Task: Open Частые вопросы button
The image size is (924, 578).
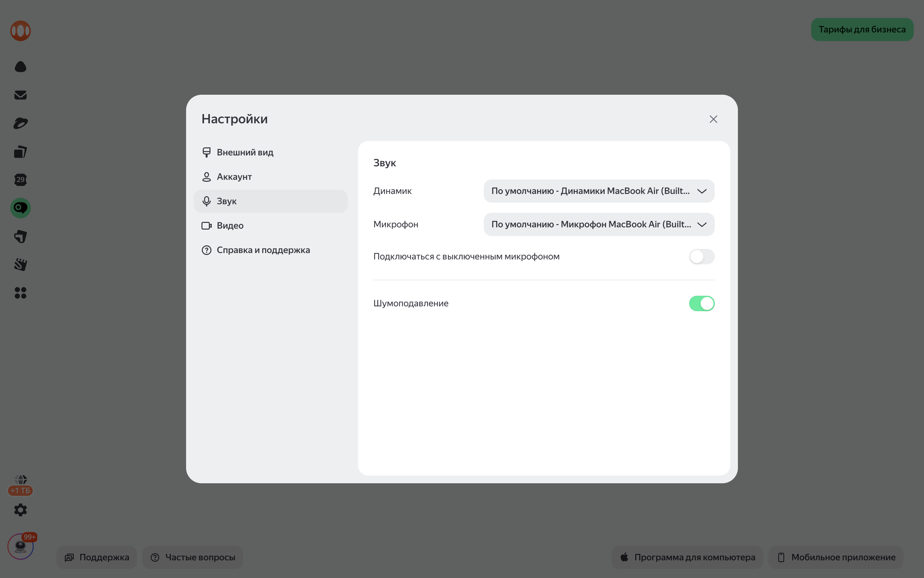Action: (x=193, y=557)
